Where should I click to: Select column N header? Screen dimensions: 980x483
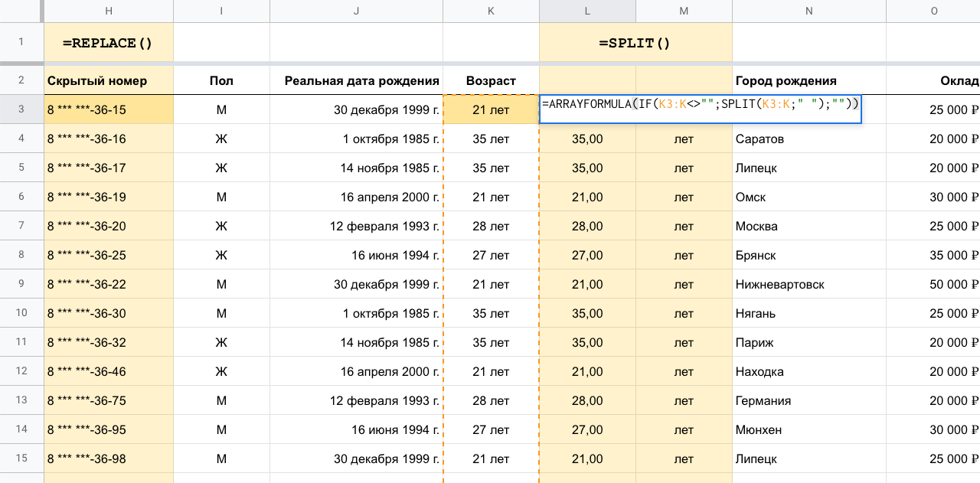tap(809, 11)
